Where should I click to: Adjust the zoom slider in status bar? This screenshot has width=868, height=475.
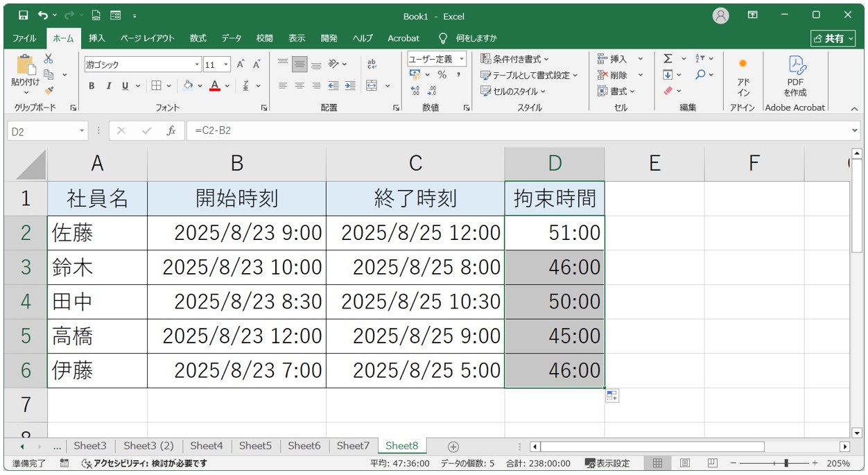tap(785, 463)
